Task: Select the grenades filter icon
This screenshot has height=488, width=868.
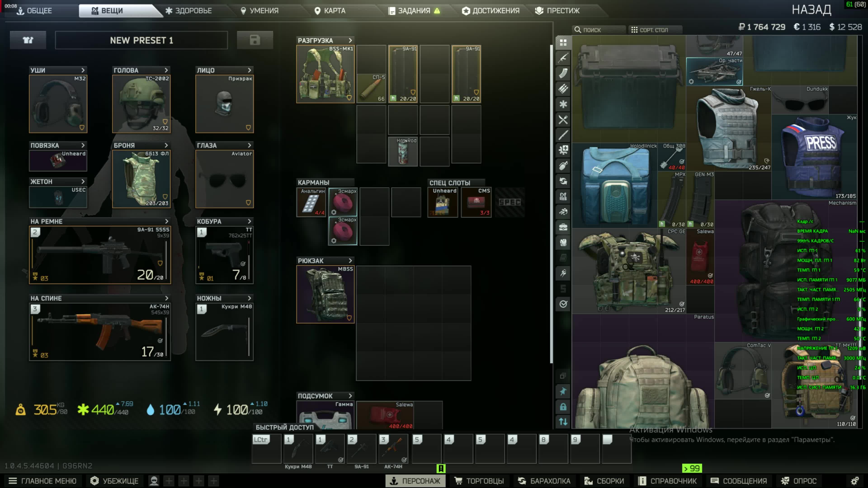Action: click(x=563, y=166)
